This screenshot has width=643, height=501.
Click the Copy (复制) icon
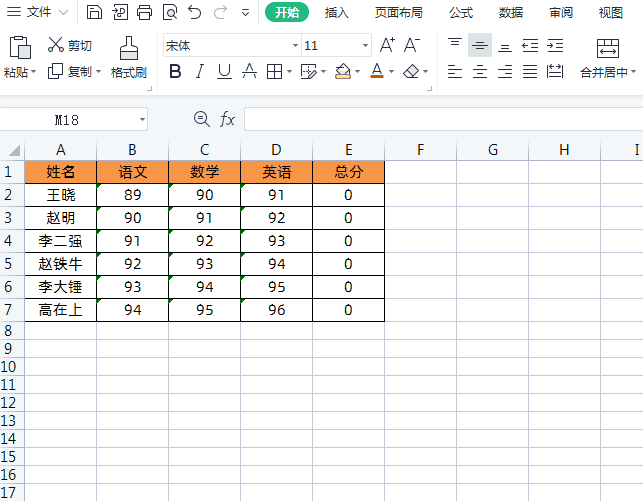(55, 71)
